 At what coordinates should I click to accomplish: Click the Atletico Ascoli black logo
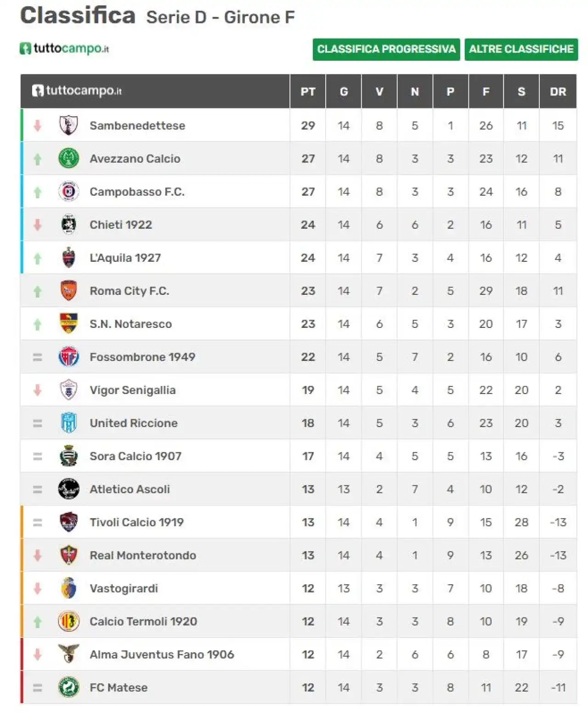pyautogui.click(x=69, y=489)
